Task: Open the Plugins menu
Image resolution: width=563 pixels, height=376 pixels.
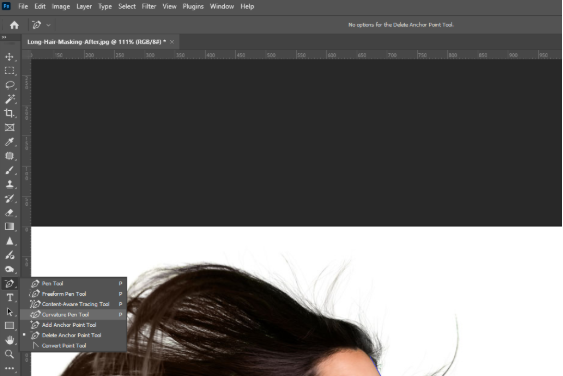Action: 193,6
